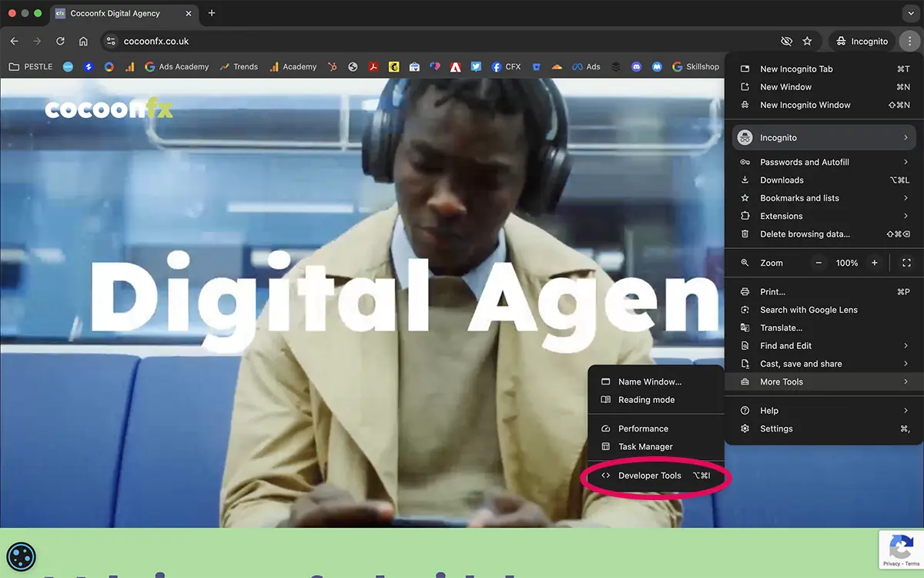Screen dimensions: 924x578
Task: Open the PESTLE bookmarks folder
Action: (x=30, y=67)
